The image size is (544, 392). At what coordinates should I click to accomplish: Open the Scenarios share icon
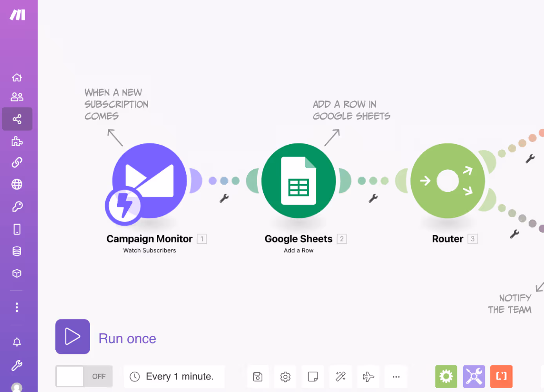(17, 119)
